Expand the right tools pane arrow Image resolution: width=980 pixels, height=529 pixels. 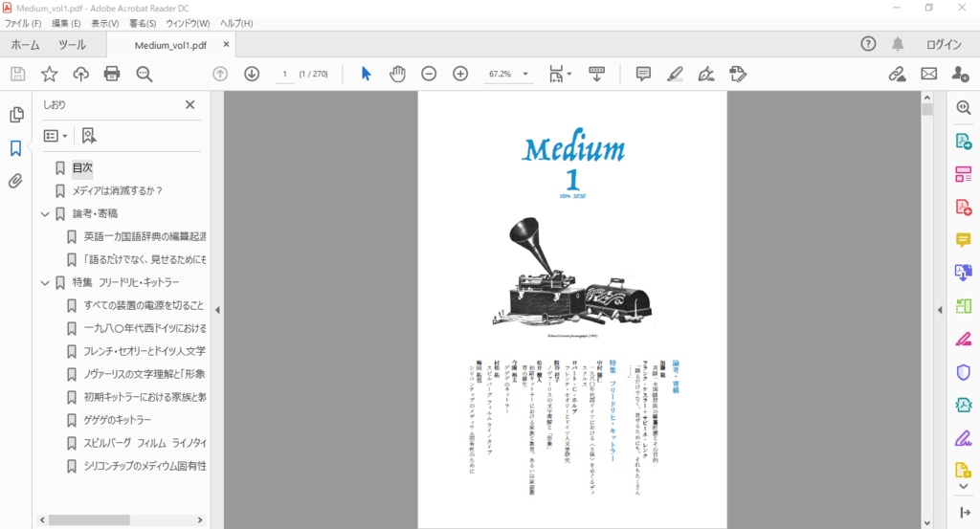[940, 310]
